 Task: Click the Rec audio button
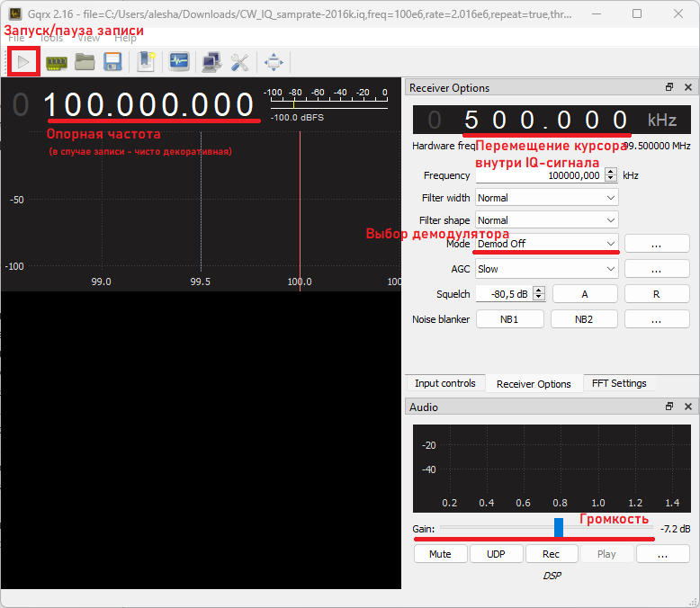point(551,554)
